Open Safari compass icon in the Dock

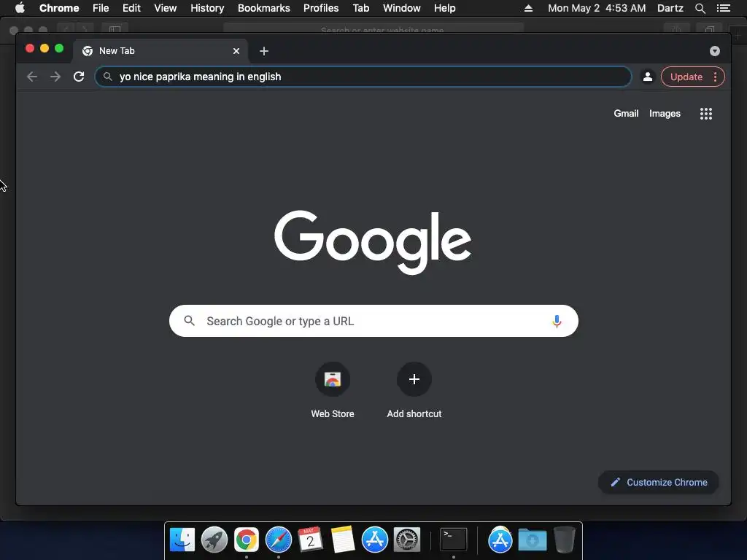pyautogui.click(x=278, y=540)
